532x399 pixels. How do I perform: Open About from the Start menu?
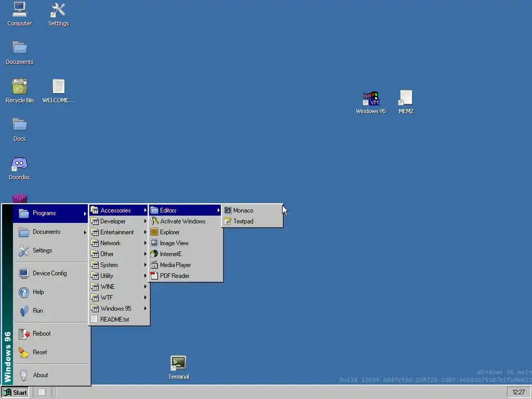tap(50, 375)
